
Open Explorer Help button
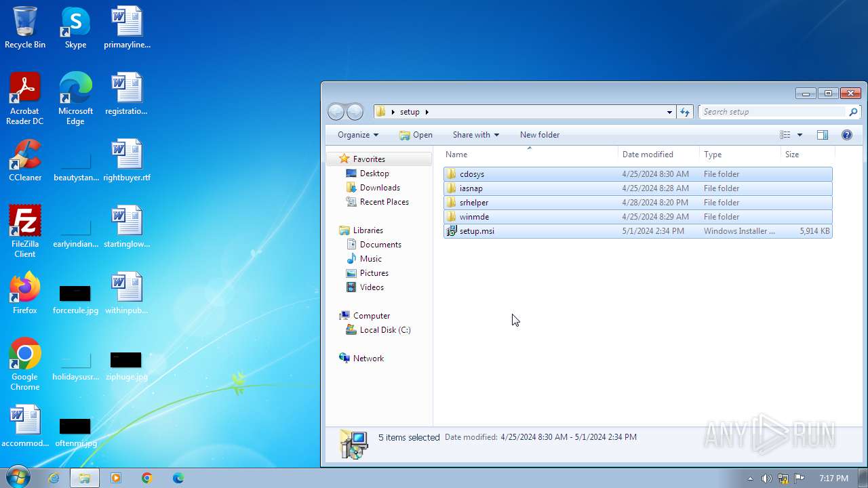(847, 135)
